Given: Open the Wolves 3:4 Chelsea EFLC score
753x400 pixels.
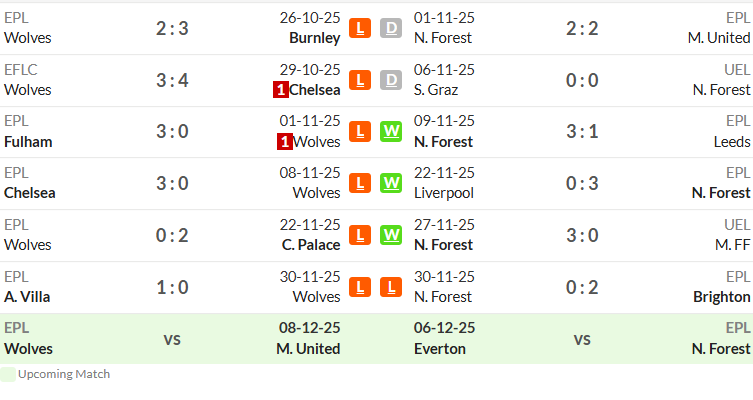Looking at the screenshot, I should point(172,80).
